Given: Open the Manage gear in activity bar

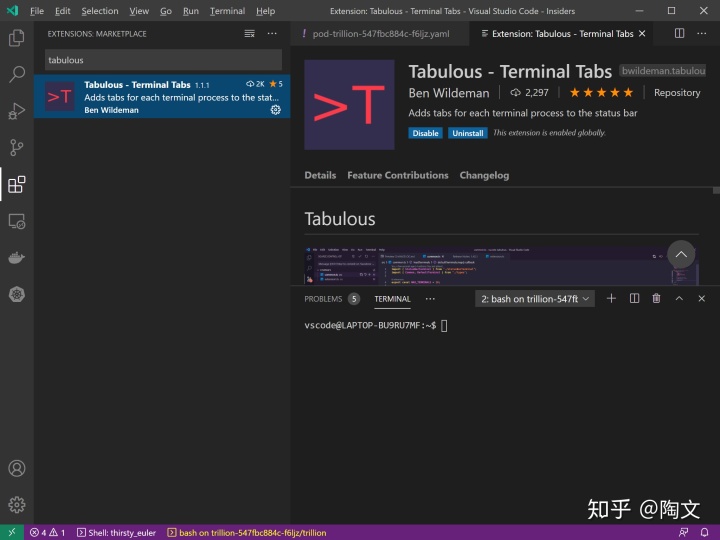Looking at the screenshot, I should click(x=17, y=505).
